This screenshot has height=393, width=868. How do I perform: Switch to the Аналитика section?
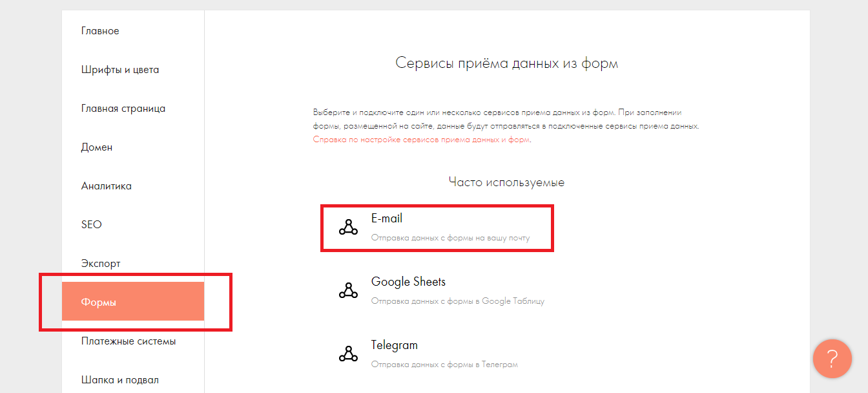(x=107, y=186)
